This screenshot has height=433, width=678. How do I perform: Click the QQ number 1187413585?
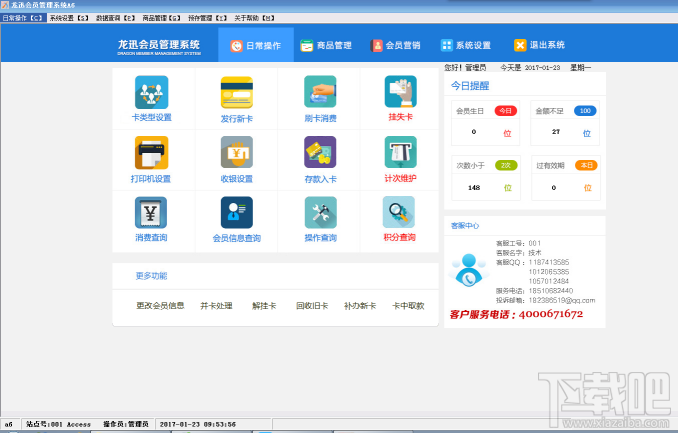[x=549, y=262]
